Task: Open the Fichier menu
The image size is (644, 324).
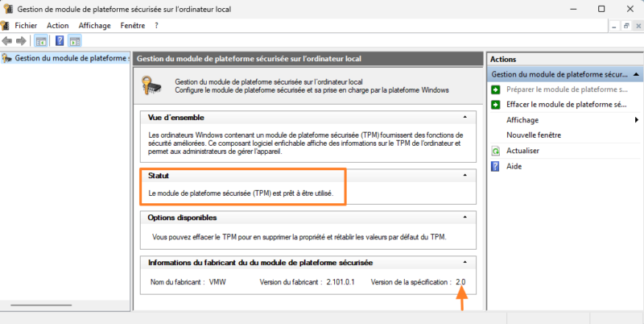Action: pos(26,26)
